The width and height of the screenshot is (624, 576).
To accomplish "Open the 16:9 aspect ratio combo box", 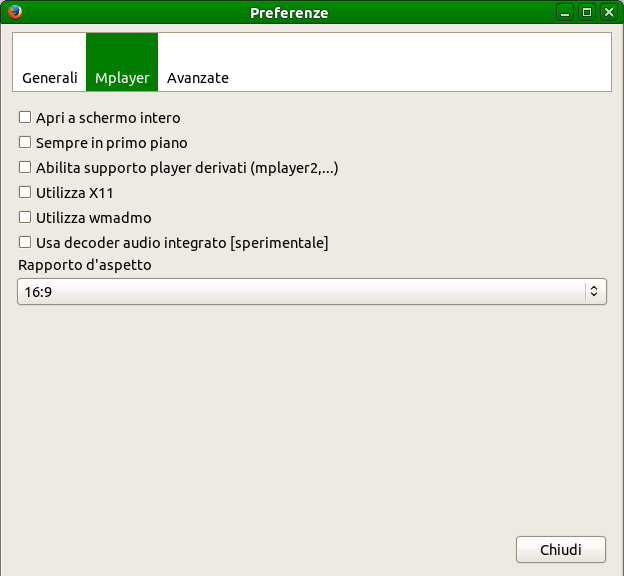I will click(300, 291).
